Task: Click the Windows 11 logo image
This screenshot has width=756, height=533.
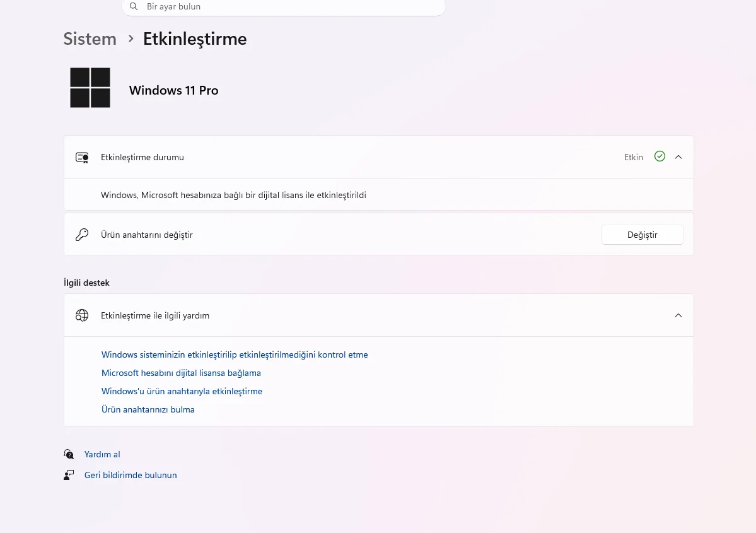Action: point(90,87)
